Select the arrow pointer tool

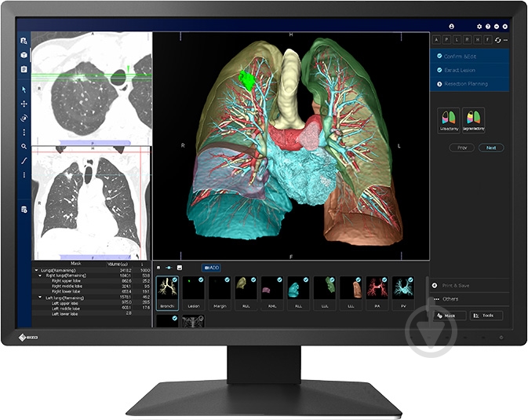(x=24, y=89)
